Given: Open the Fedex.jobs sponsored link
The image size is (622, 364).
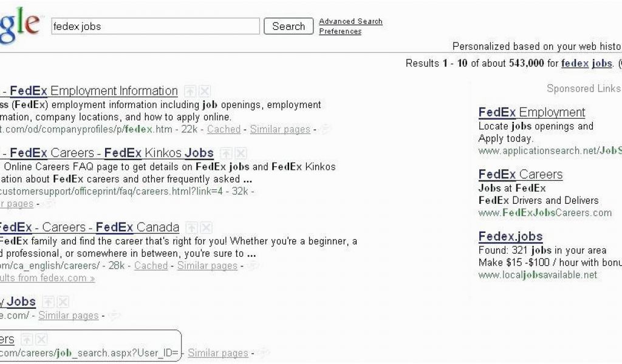Looking at the screenshot, I should (x=510, y=237).
